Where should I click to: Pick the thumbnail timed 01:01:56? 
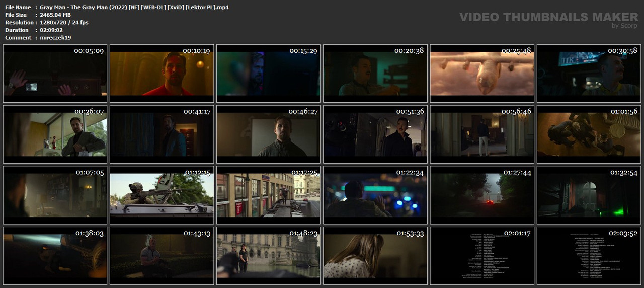(589, 134)
